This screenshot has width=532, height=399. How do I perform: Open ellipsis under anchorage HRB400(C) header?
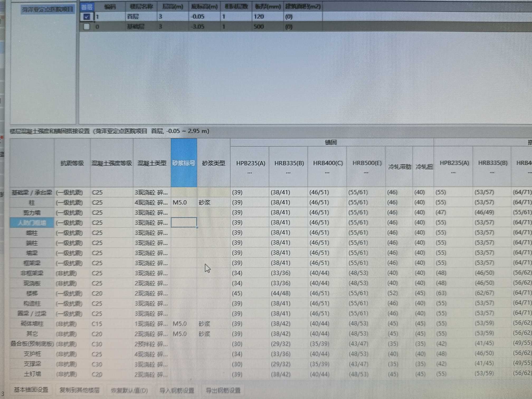pyautogui.click(x=327, y=173)
